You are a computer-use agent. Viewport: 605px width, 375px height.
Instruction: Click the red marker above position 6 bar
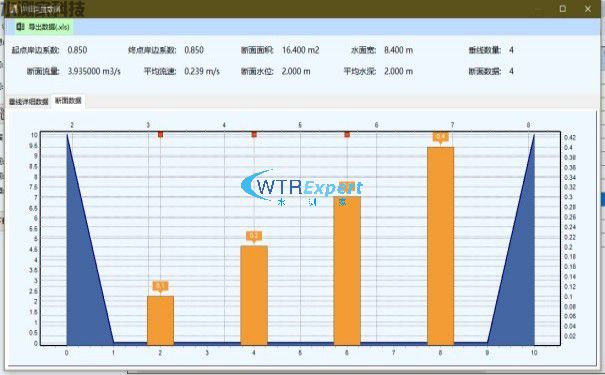pyautogui.click(x=347, y=134)
